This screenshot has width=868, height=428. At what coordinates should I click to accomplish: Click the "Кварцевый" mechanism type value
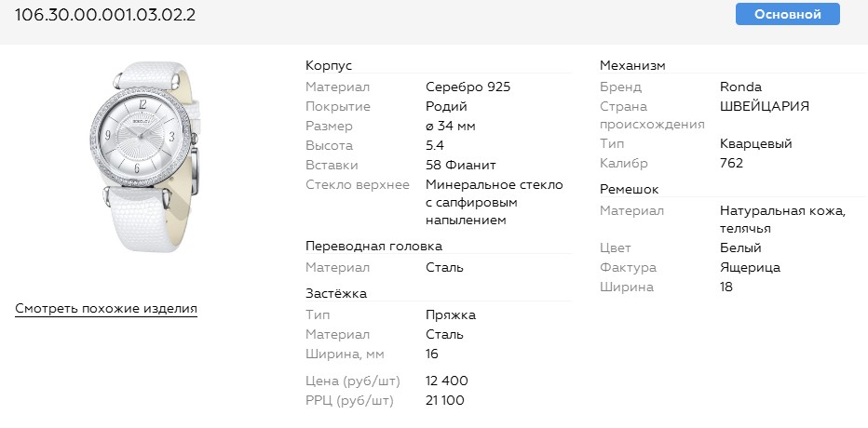755,144
